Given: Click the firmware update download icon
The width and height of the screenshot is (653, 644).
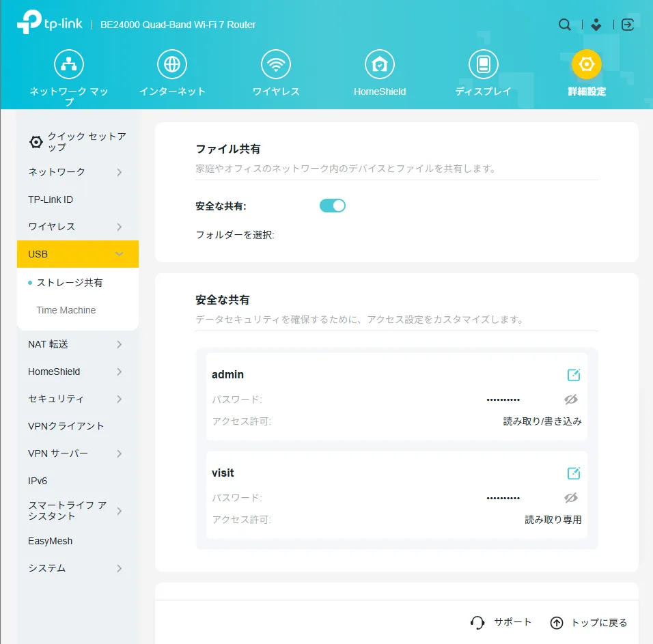Looking at the screenshot, I should coord(596,25).
